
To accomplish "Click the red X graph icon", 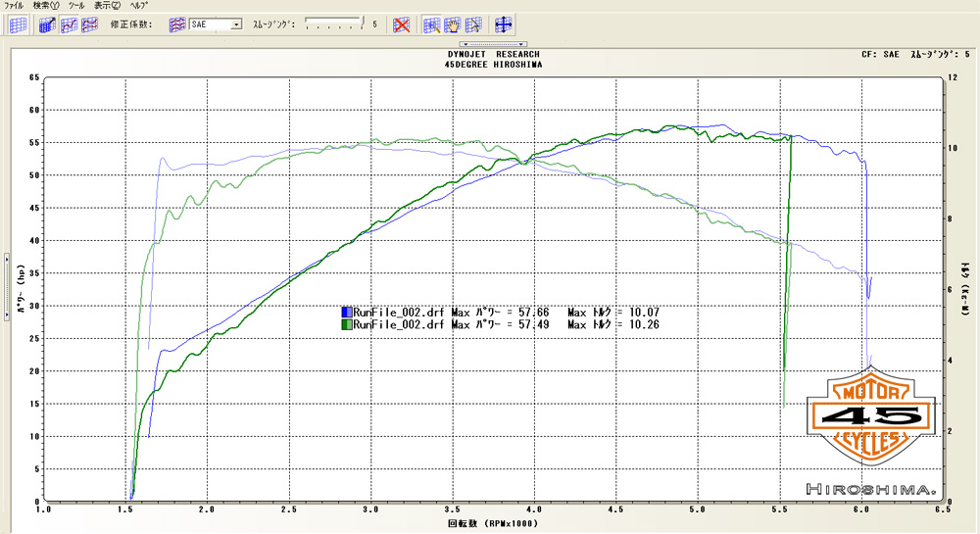I will point(401,24).
